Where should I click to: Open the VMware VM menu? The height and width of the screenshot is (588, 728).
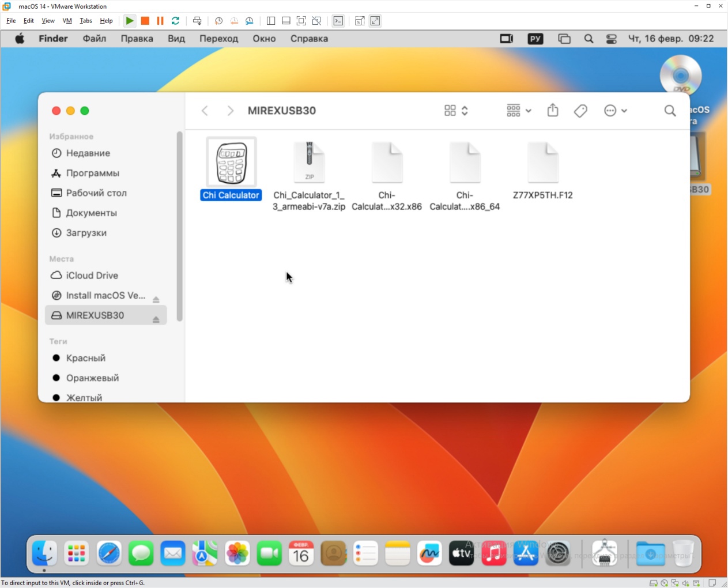(67, 21)
